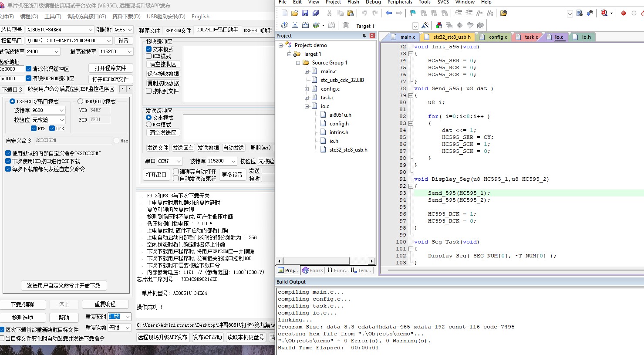The height and width of the screenshot is (355, 644).
Task: Select HEX模式 in 接收缓冲区
Action: coord(148,56)
